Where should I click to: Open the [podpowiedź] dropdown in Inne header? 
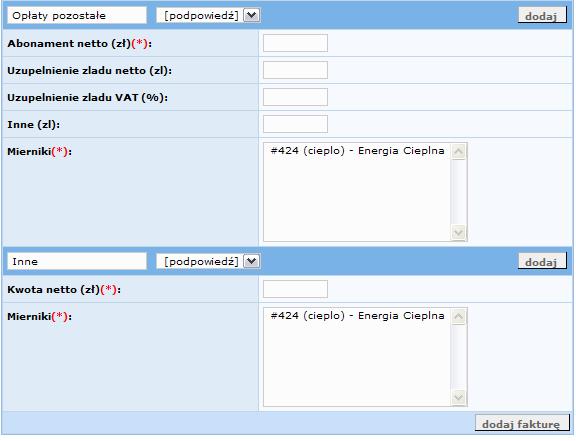click(208, 261)
